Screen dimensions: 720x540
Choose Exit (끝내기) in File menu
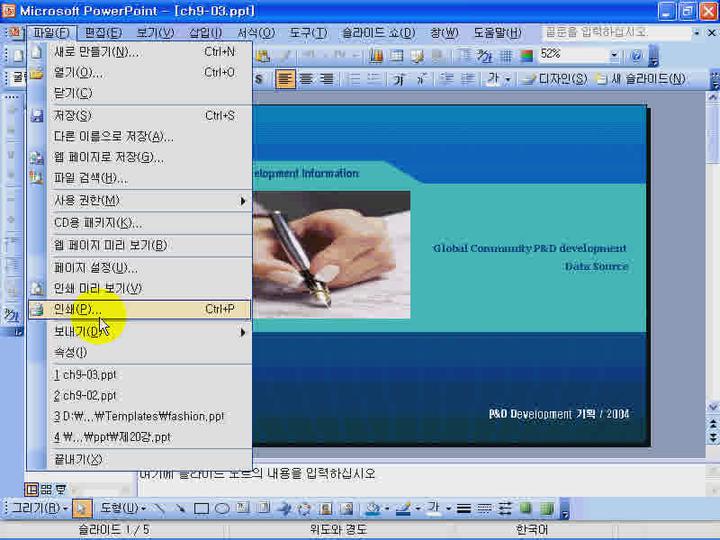pyautogui.click(x=139, y=460)
